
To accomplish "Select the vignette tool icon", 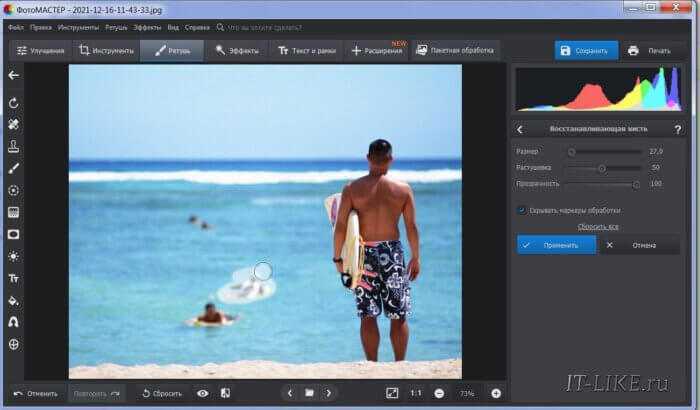I will [x=14, y=234].
